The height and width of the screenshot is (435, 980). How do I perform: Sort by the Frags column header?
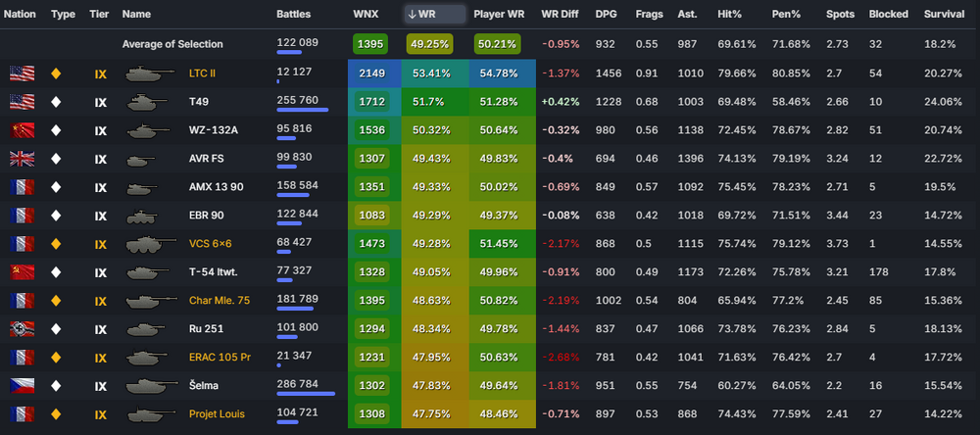[650, 14]
